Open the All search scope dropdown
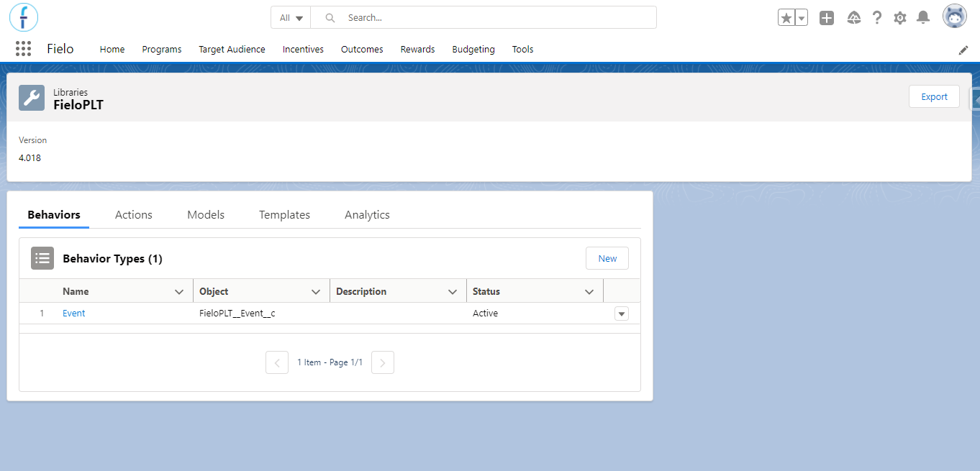 [291, 18]
